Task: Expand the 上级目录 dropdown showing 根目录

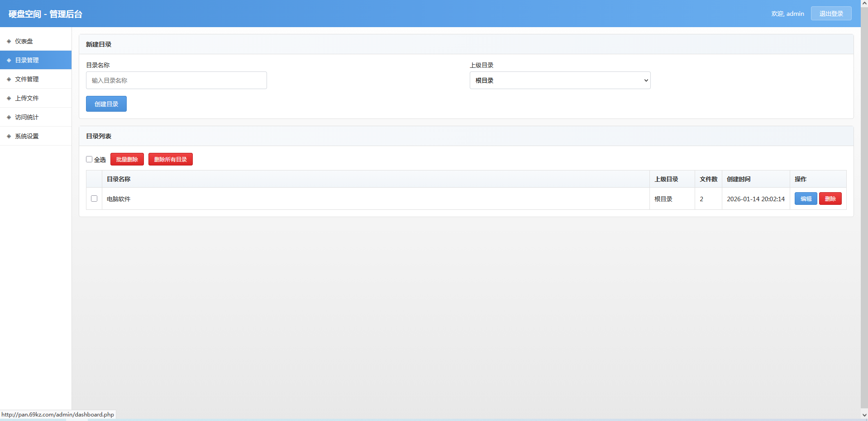Action: click(560, 80)
